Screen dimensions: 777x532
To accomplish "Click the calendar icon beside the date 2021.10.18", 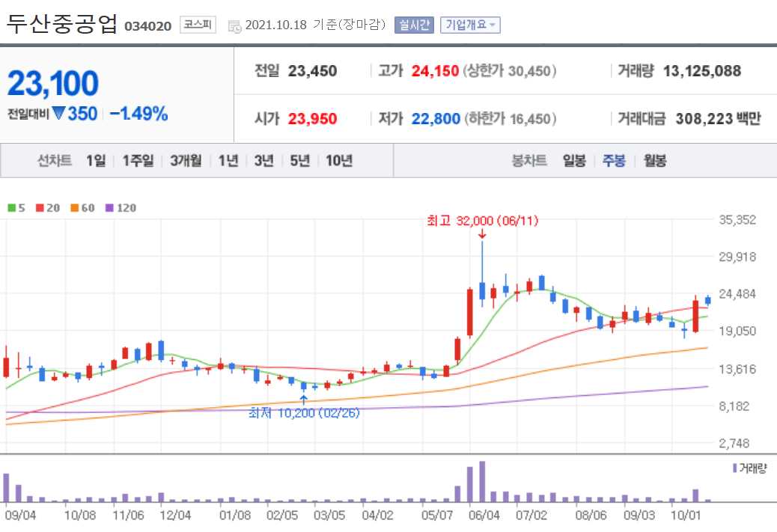I will coord(234,25).
